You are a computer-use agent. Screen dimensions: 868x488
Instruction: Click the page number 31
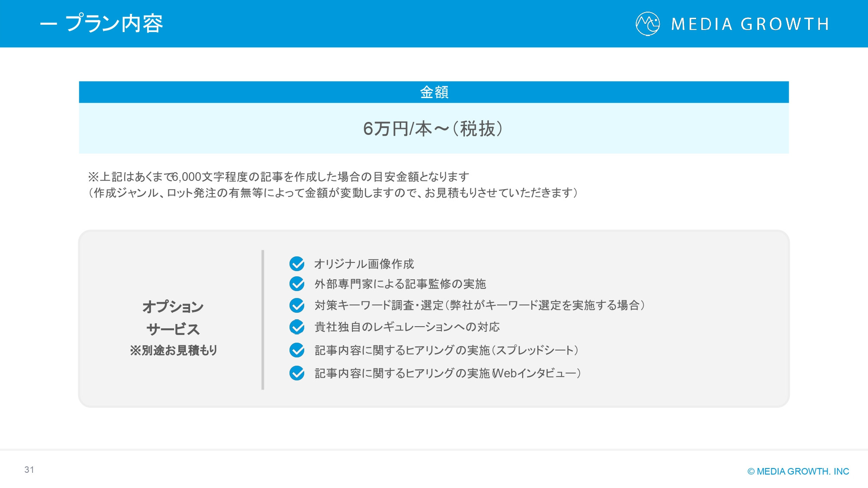tap(29, 470)
